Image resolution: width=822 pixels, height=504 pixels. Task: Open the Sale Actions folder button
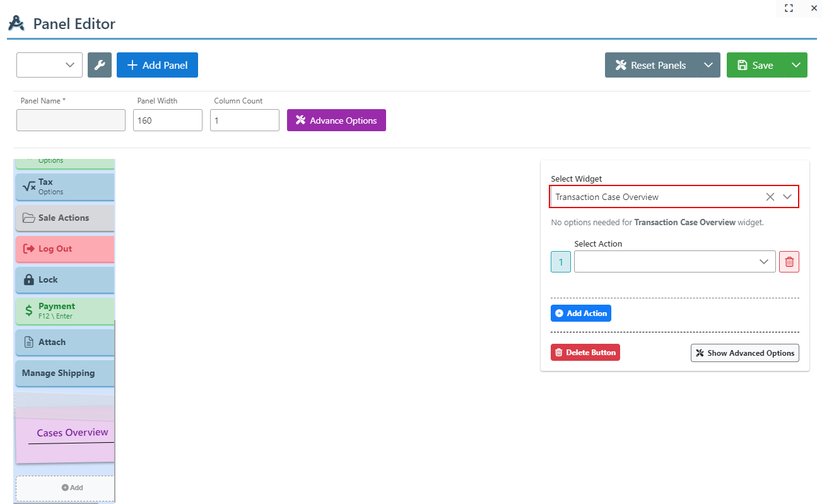tap(64, 218)
